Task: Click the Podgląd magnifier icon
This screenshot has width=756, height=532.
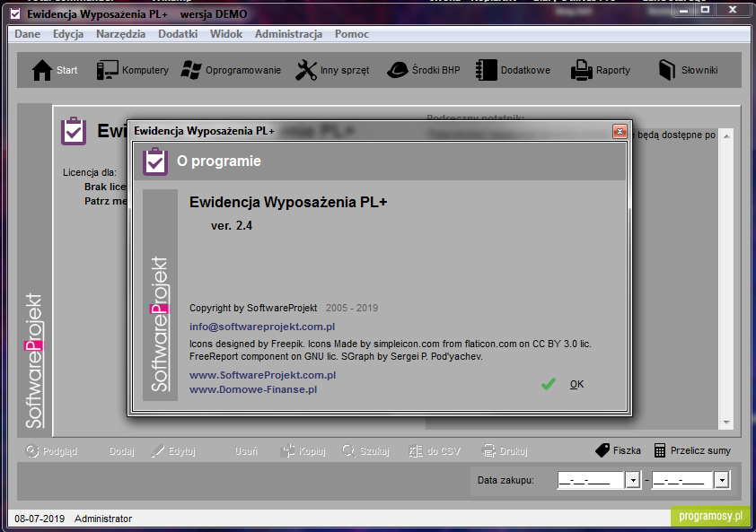Action: pyautogui.click(x=31, y=451)
